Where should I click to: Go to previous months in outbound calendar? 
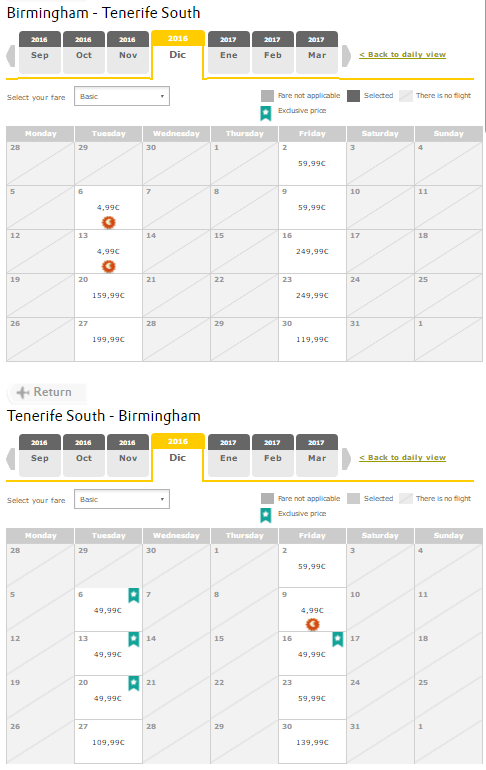click(11, 55)
